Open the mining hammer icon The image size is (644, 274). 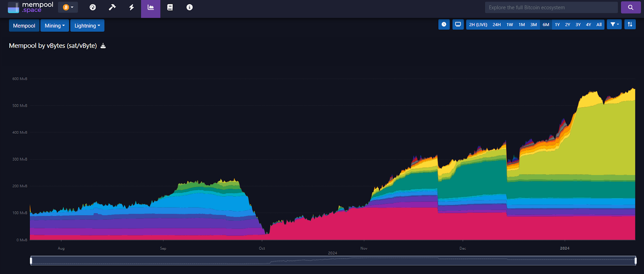pos(112,7)
